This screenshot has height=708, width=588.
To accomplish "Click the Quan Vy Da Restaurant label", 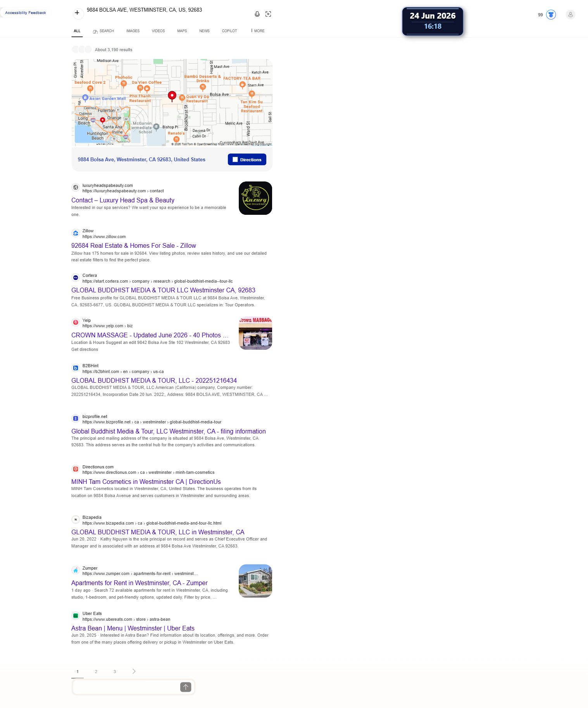I will pyautogui.click(x=197, y=99).
